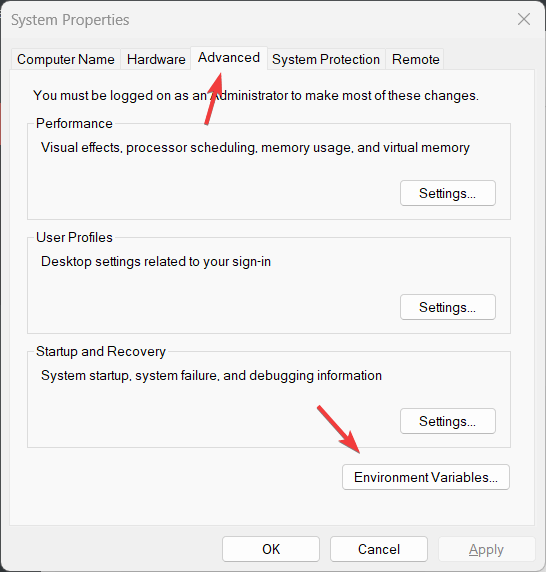Open the Hardware tab
546x572 pixels.
(156, 59)
